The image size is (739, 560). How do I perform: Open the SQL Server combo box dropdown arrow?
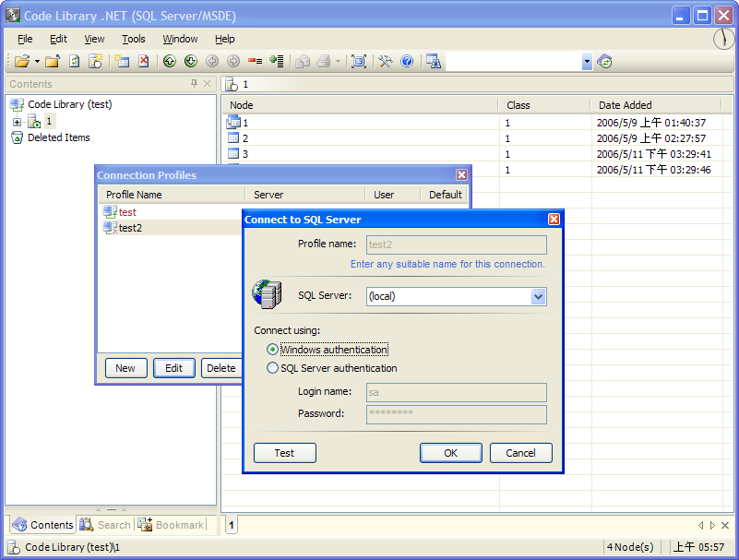click(538, 296)
